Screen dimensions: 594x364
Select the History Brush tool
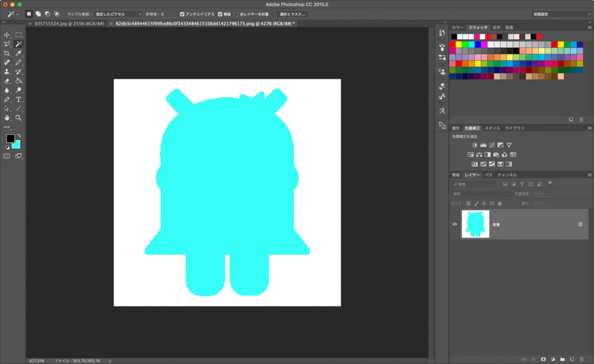point(18,72)
